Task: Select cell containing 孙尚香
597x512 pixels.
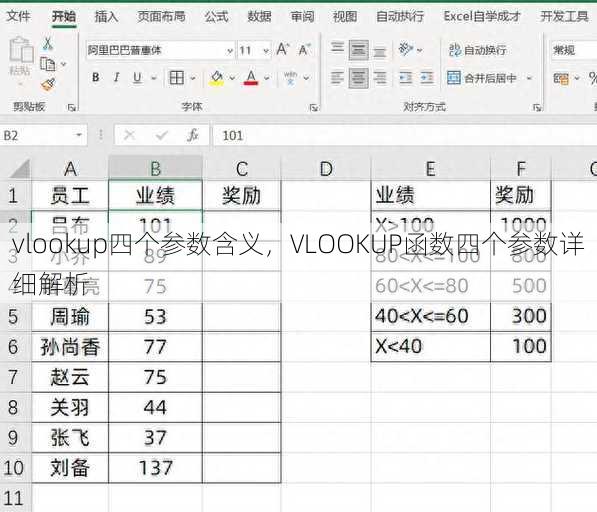Action: point(70,347)
